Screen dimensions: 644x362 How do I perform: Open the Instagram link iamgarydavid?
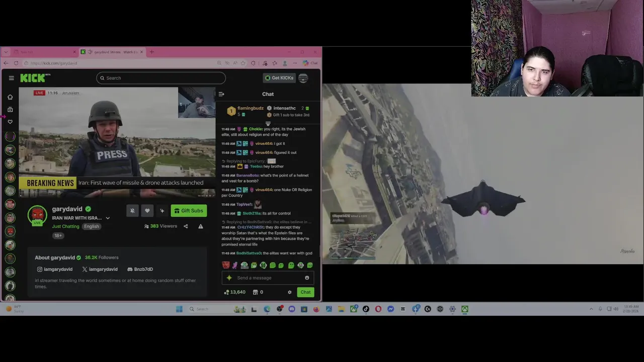[54, 269]
